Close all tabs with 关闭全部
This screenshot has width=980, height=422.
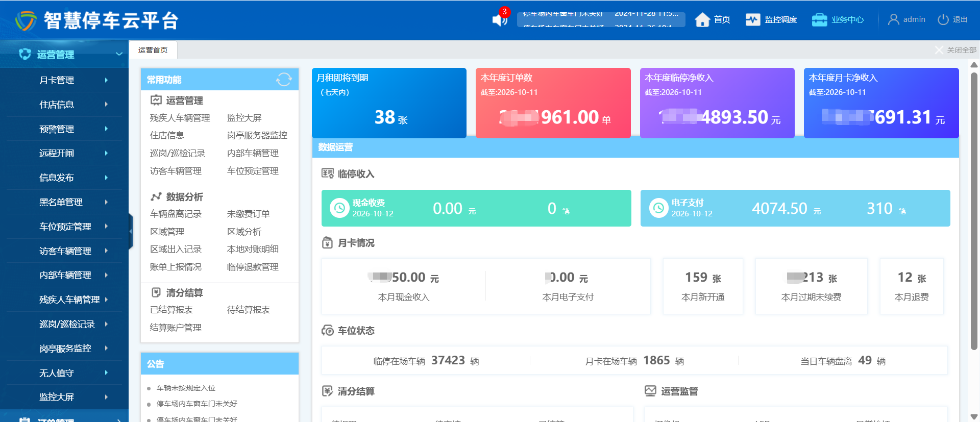[x=956, y=50]
